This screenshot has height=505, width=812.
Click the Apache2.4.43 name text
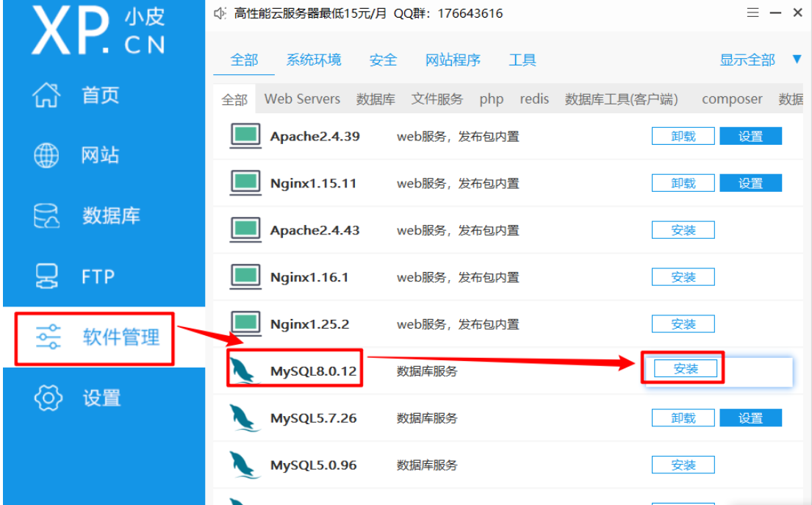pyautogui.click(x=315, y=231)
